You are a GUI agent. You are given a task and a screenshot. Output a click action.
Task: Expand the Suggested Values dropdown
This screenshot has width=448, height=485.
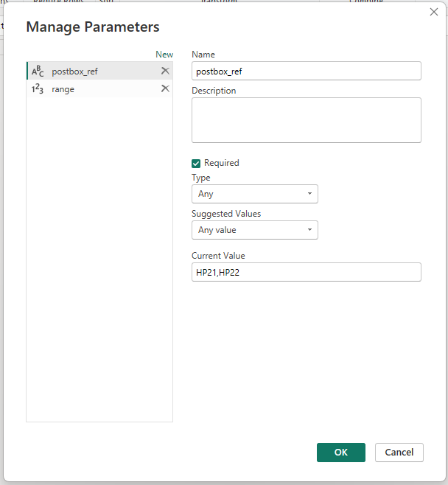(254, 230)
